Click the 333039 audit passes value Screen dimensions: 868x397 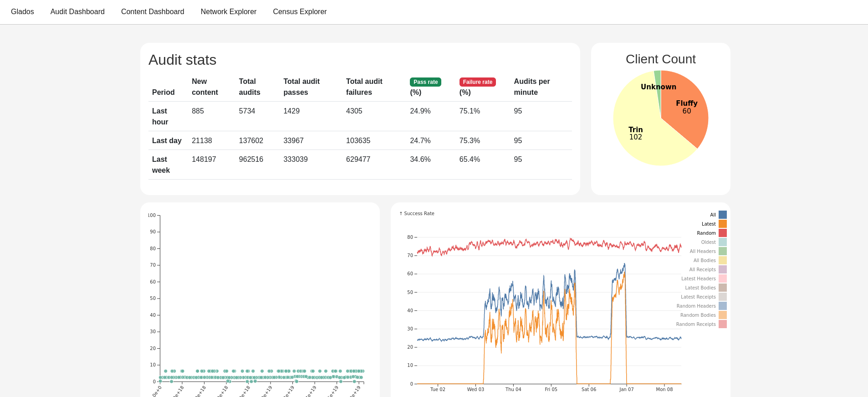296,159
